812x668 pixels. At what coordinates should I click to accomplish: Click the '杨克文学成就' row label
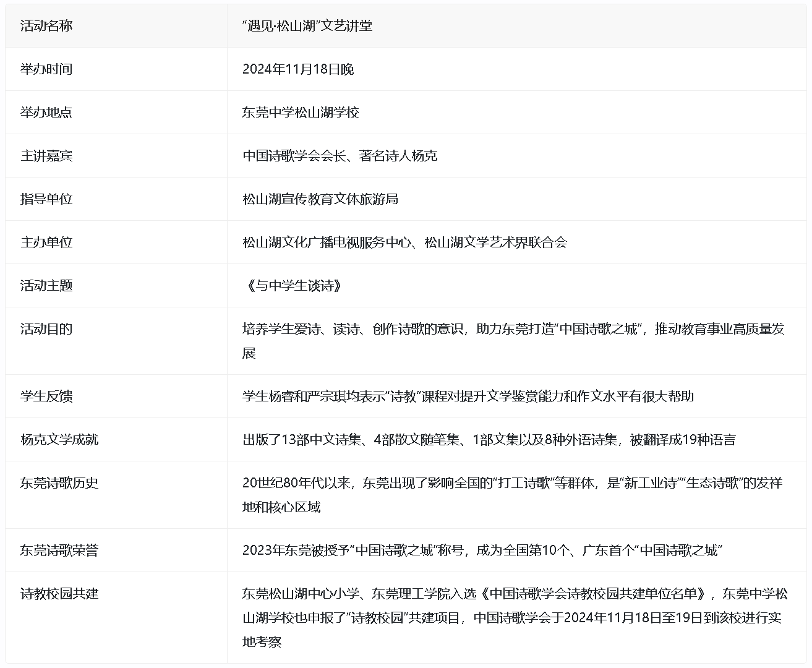pos(59,440)
